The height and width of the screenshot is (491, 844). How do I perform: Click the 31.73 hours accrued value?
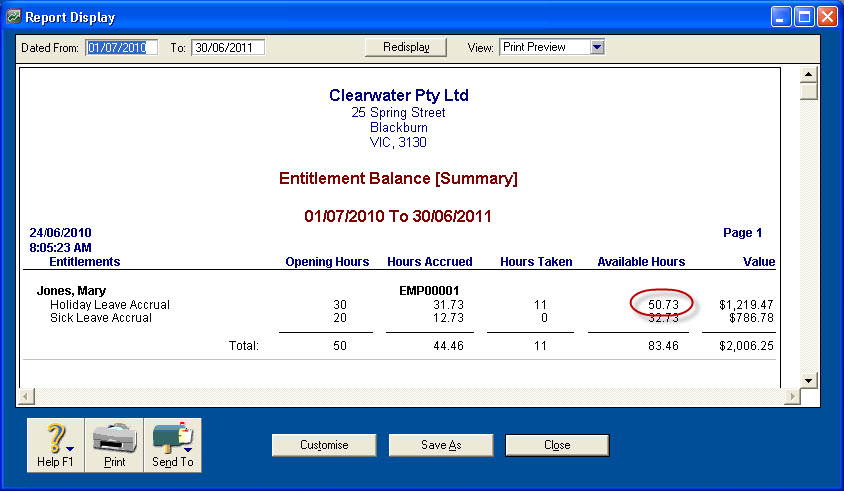click(448, 305)
